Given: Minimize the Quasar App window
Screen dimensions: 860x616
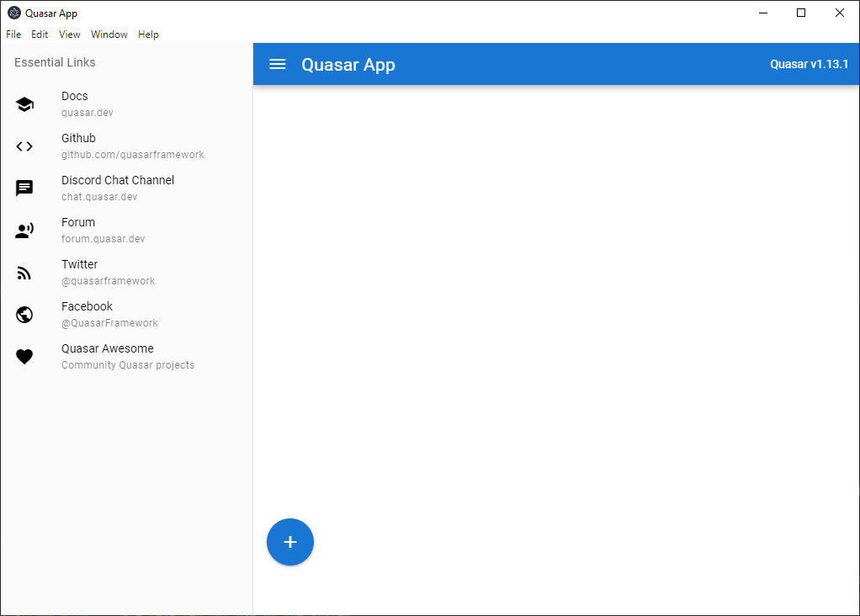Looking at the screenshot, I should tap(763, 13).
